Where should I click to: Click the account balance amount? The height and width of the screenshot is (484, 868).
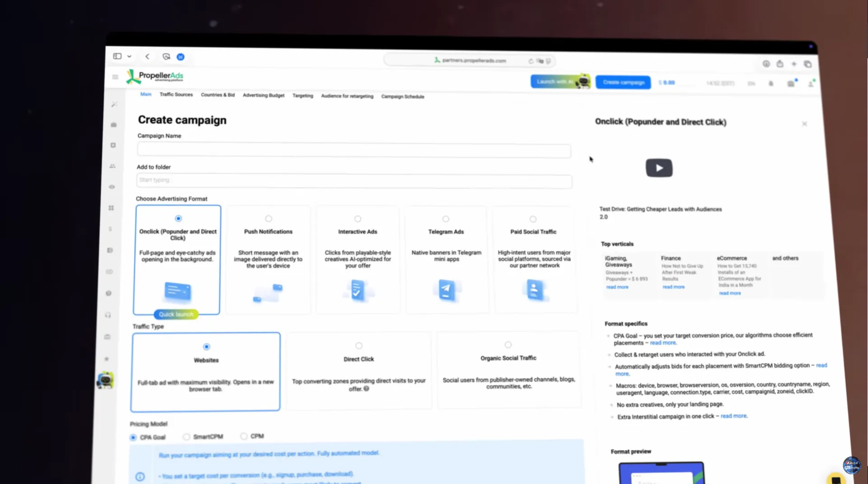click(x=667, y=83)
